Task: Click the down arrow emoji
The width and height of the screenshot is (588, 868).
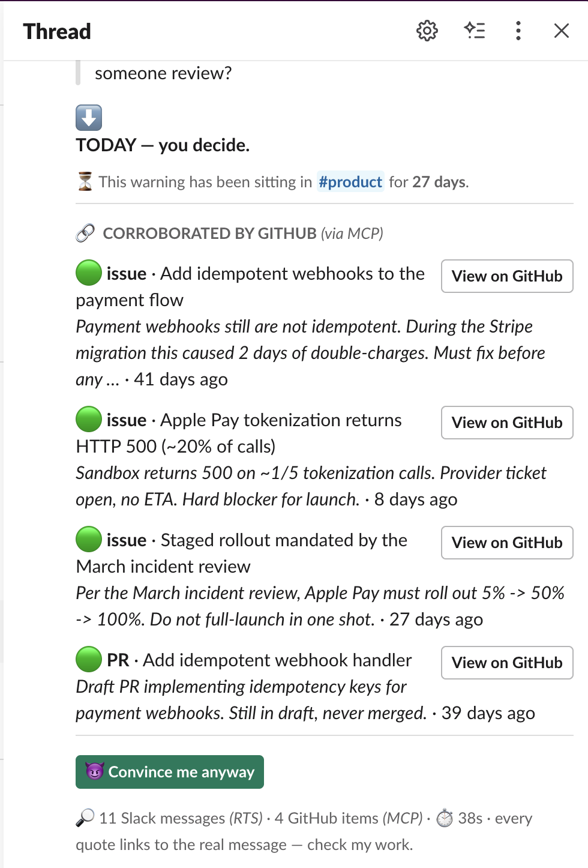Action: [89, 118]
